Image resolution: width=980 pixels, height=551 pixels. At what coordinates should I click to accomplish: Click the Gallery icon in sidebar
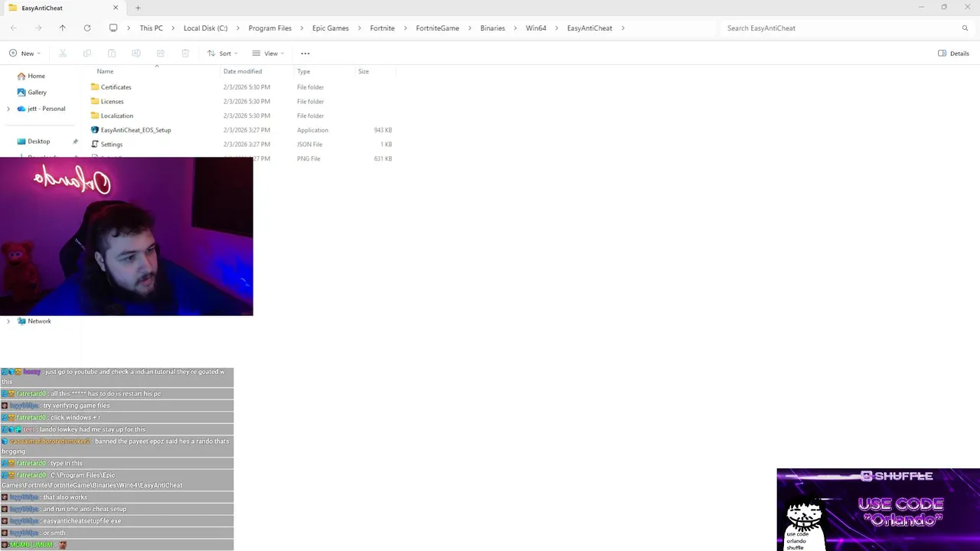pyautogui.click(x=21, y=92)
